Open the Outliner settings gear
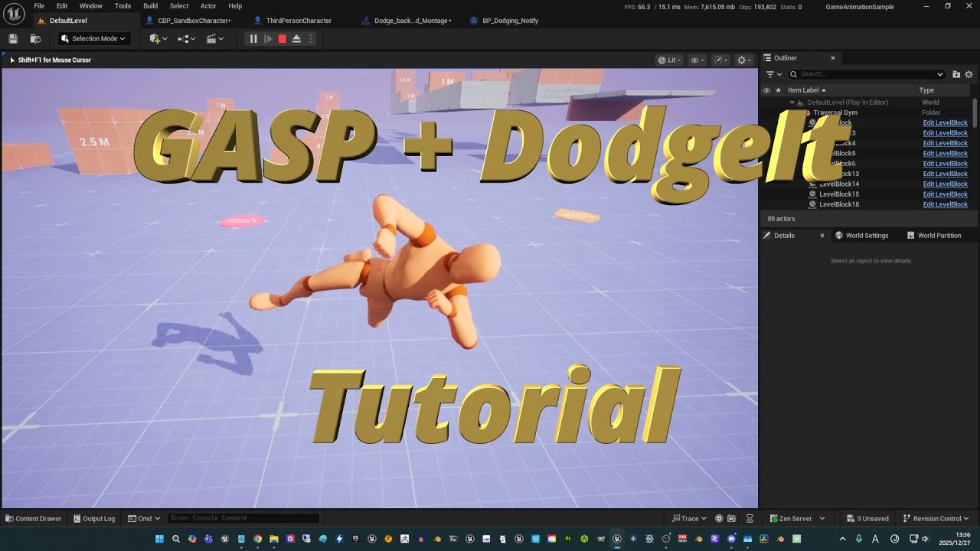The height and width of the screenshot is (551, 980). (x=969, y=74)
